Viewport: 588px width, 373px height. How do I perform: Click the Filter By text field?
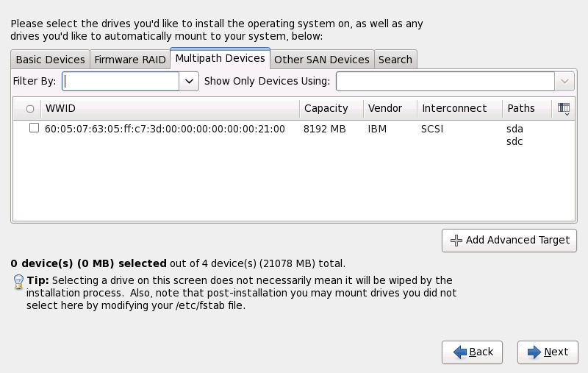(121, 81)
